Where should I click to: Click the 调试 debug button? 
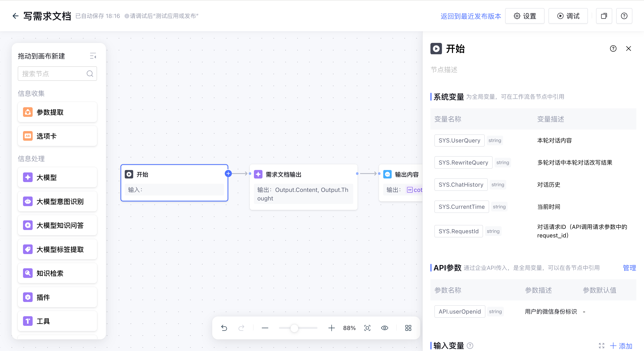(x=568, y=16)
